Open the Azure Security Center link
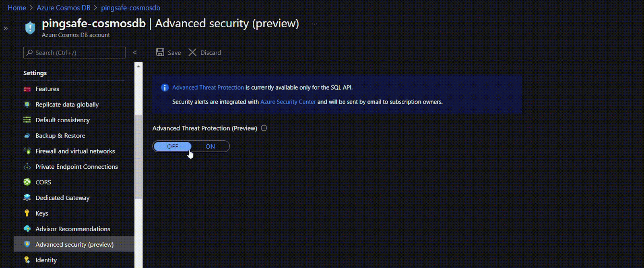 pyautogui.click(x=288, y=102)
